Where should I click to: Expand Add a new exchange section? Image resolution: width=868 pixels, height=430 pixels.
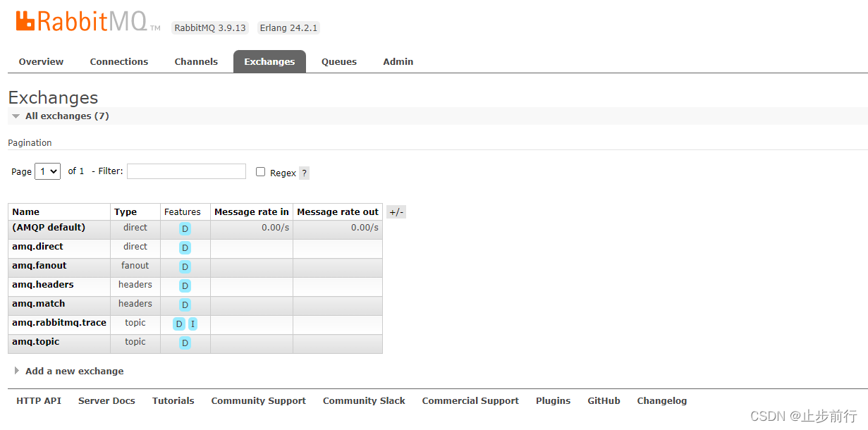(x=74, y=371)
